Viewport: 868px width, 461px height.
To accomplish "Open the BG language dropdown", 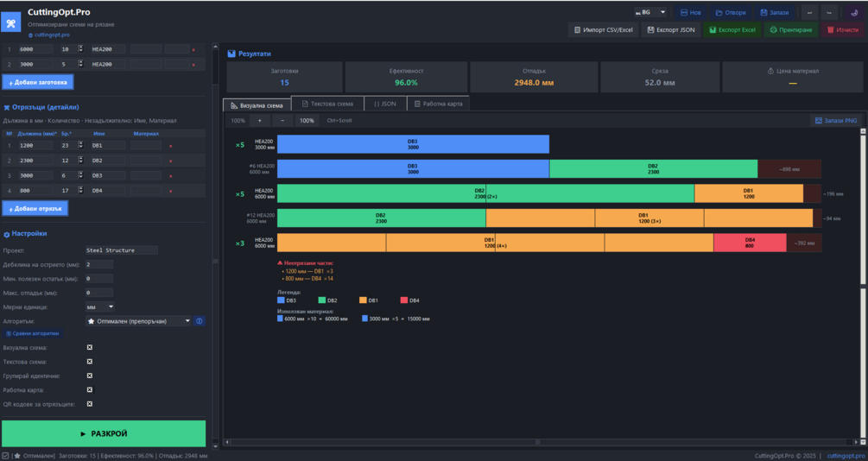I will pos(650,12).
